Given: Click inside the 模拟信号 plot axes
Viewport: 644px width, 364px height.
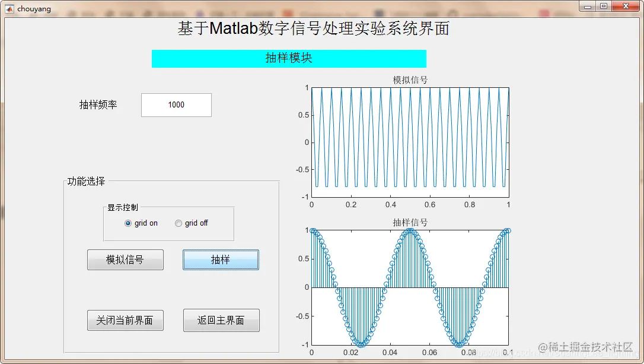Looking at the screenshot, I should pos(410,143).
